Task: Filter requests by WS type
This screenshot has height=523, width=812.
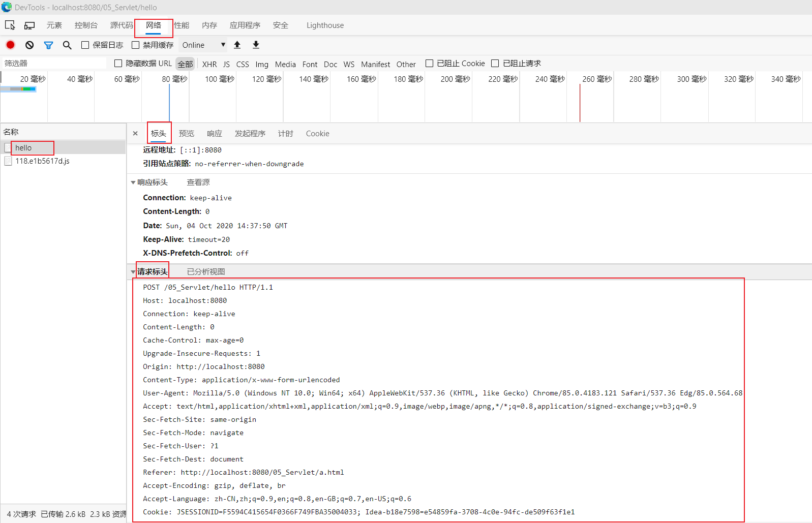Action: tap(349, 64)
